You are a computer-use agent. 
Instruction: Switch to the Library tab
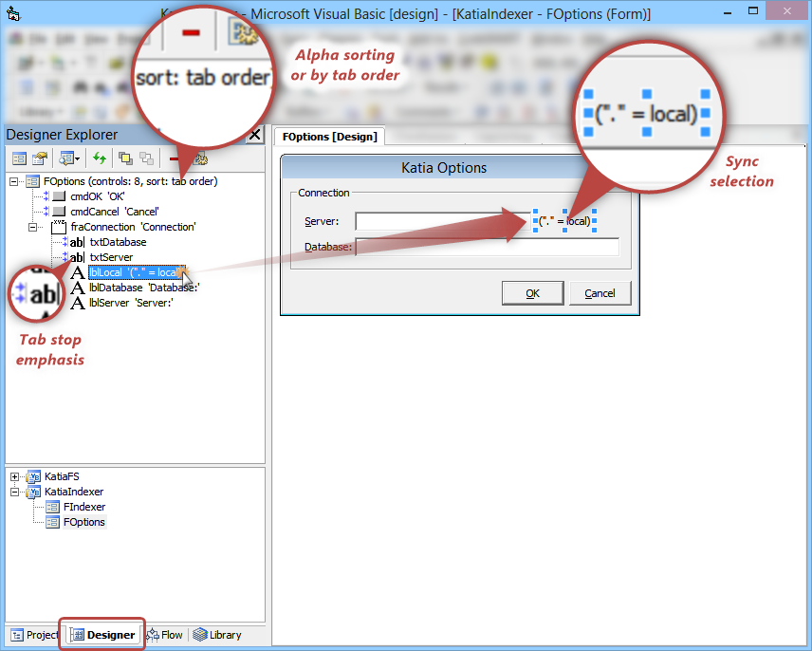click(x=217, y=635)
